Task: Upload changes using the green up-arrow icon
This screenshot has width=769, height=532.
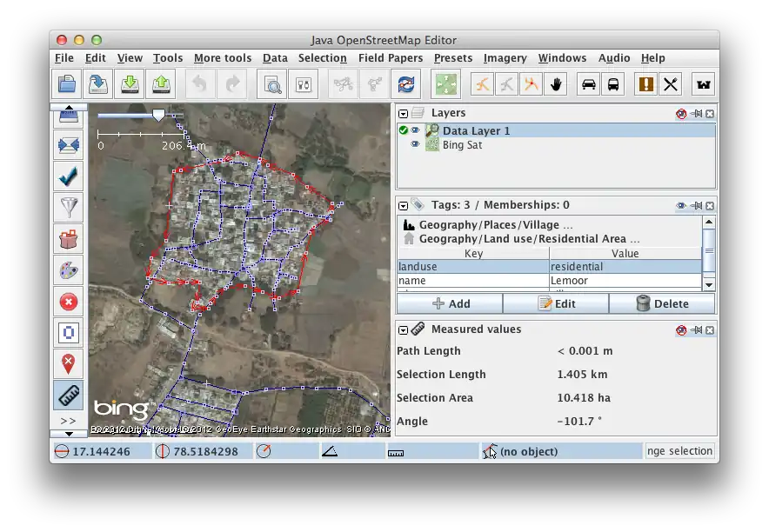Action: [160, 83]
